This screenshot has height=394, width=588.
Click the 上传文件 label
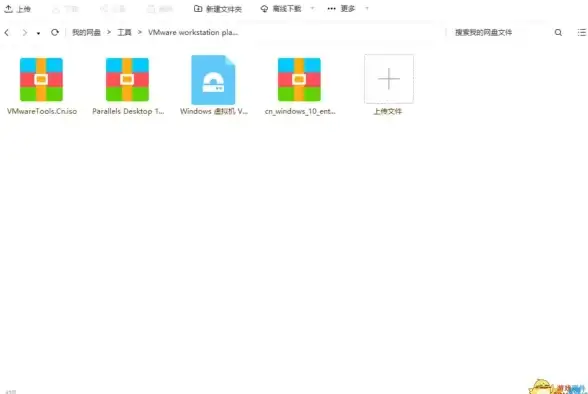[388, 112]
